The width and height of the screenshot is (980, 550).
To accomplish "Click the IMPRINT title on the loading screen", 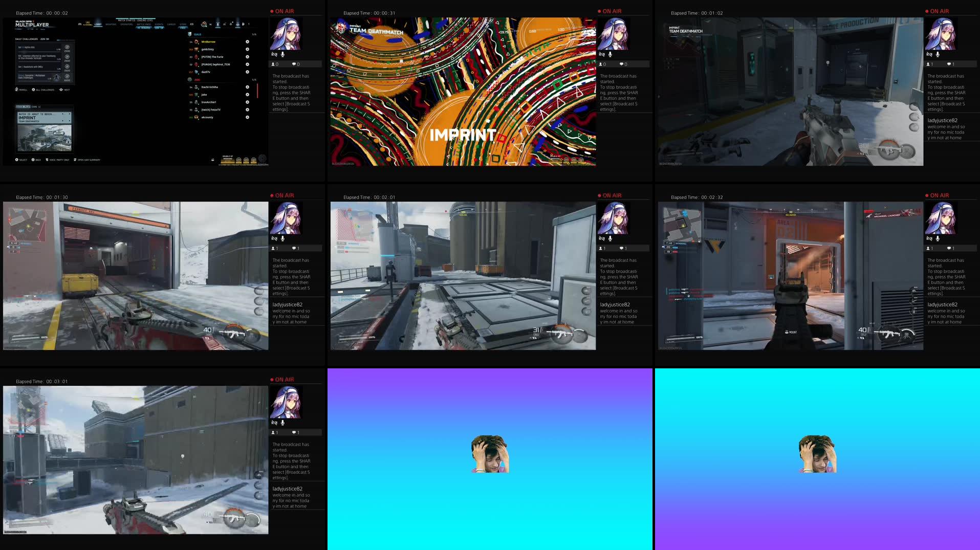I will tap(463, 135).
